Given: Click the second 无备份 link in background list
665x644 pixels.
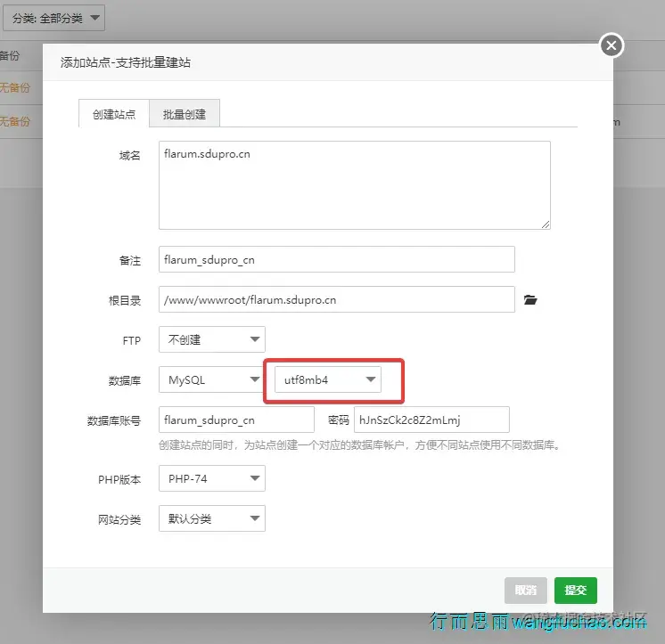Looking at the screenshot, I should [15, 122].
